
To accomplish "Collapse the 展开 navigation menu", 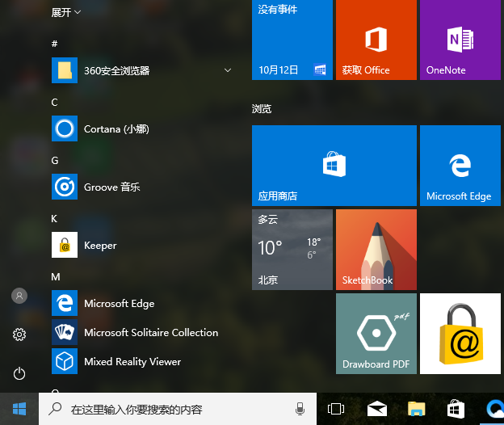I will (x=66, y=13).
